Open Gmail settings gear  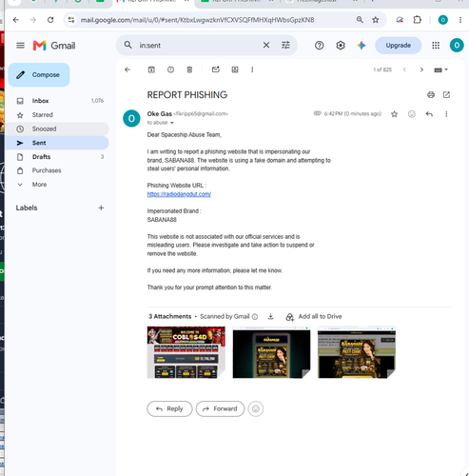point(341,46)
